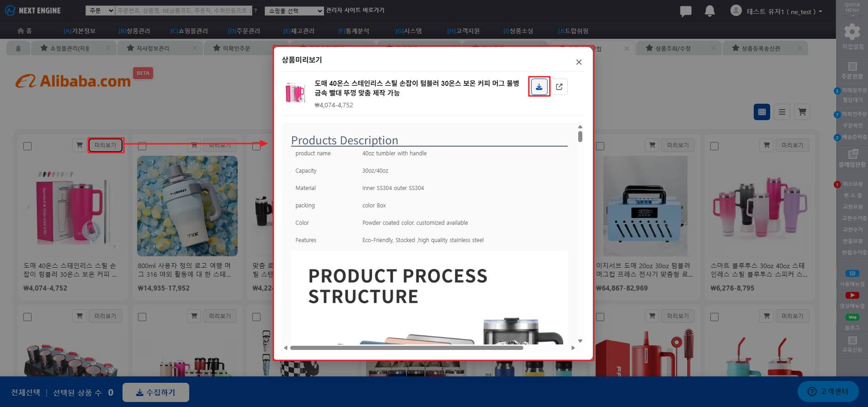Open the chat message icon
Image resolution: width=868 pixels, height=407 pixels.
686,11
